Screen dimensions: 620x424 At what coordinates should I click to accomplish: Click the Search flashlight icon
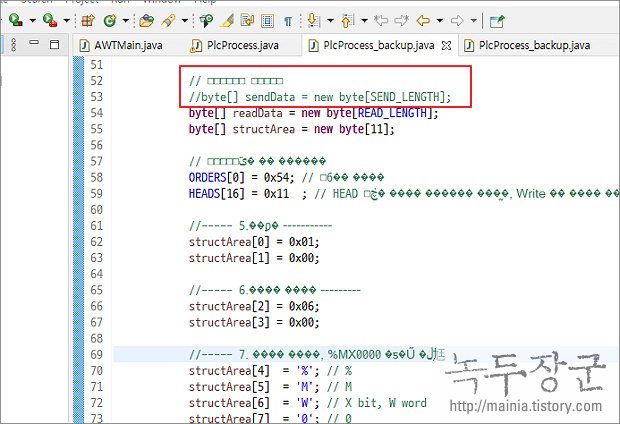168,20
